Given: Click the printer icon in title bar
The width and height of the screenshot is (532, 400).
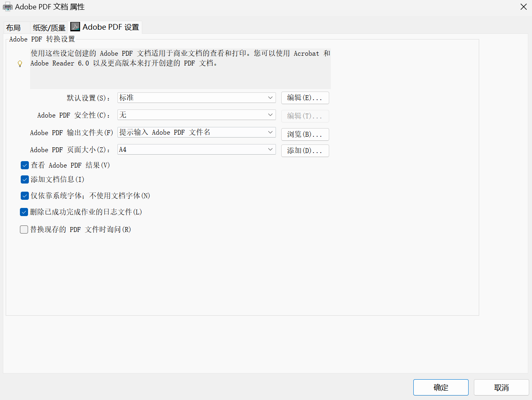Looking at the screenshot, I should tap(7, 7).
